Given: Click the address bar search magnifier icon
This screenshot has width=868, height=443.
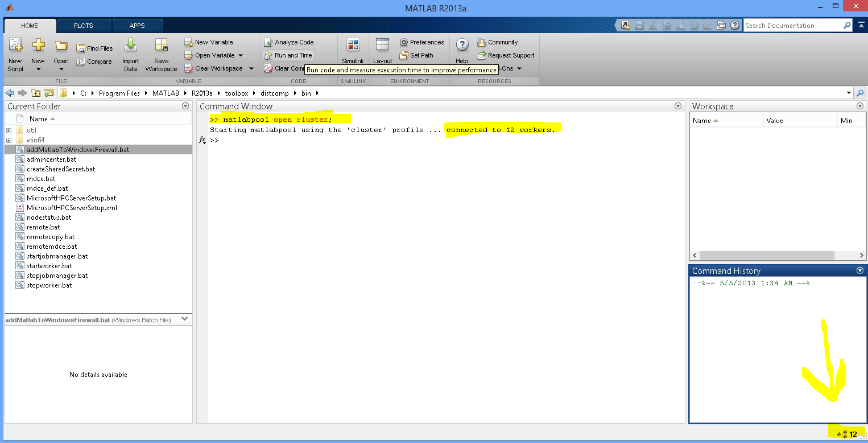Looking at the screenshot, I should (860, 93).
